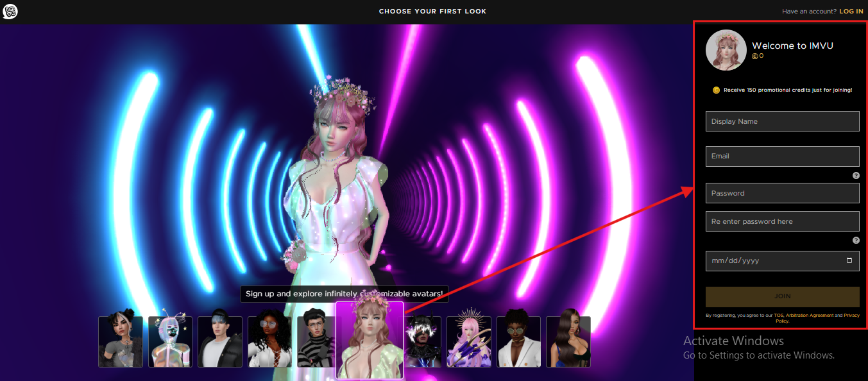Select the silver alien avatar thumbnail
Viewport: 868px width, 381px height.
(x=171, y=342)
